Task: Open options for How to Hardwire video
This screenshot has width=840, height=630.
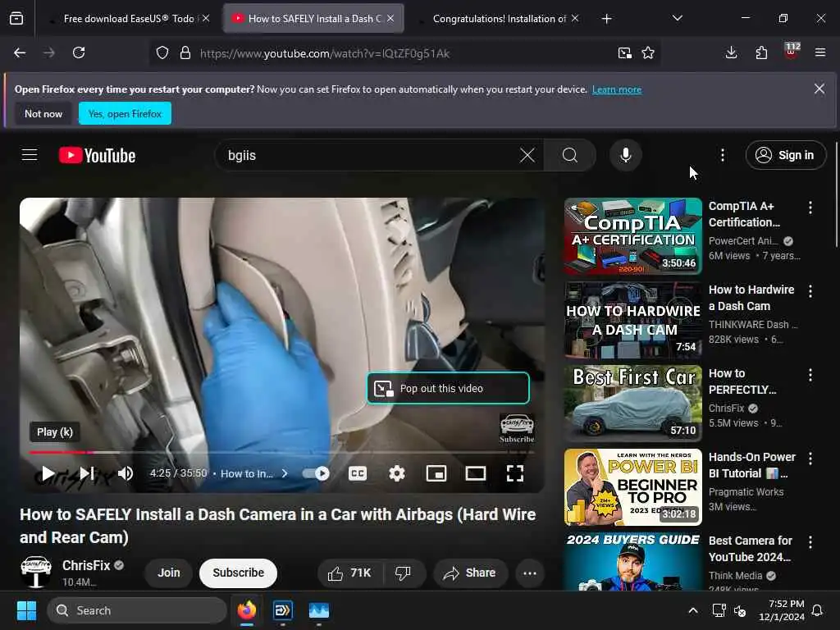Action: tap(810, 291)
